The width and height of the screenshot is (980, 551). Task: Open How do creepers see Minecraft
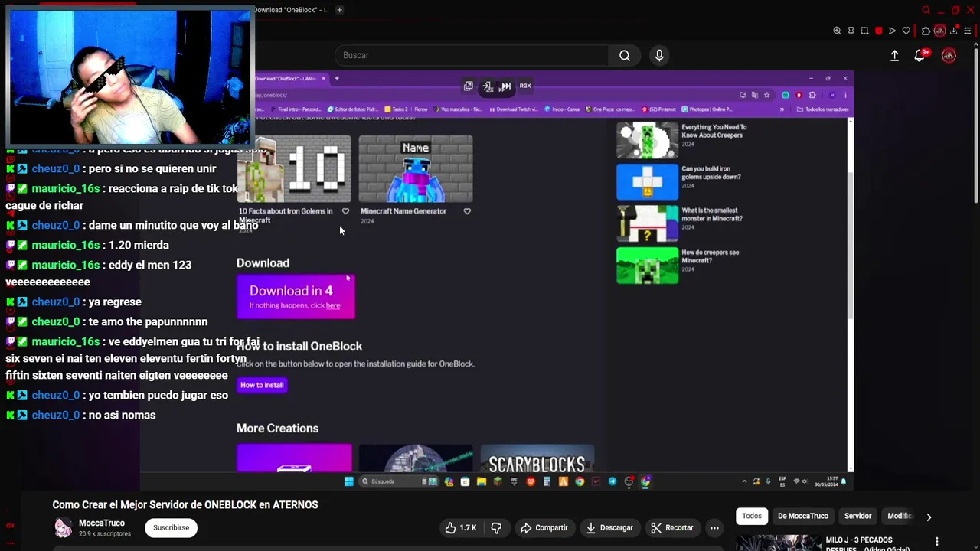coord(681,265)
